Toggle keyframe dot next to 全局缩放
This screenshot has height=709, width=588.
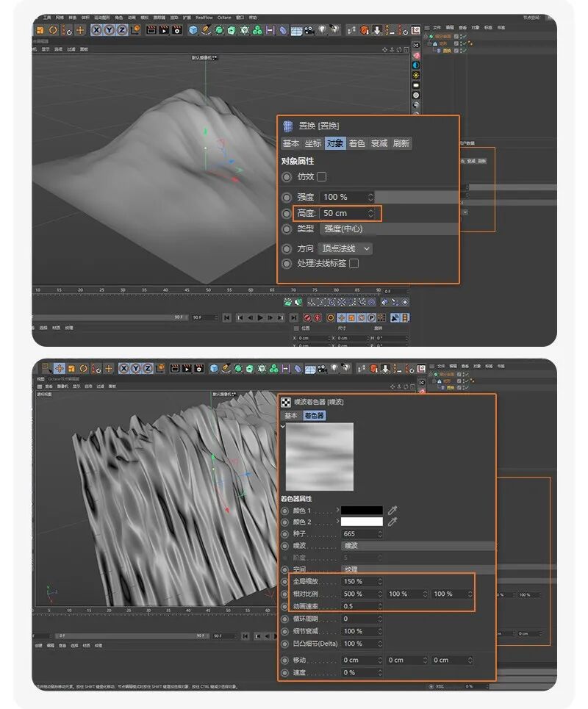click(284, 581)
